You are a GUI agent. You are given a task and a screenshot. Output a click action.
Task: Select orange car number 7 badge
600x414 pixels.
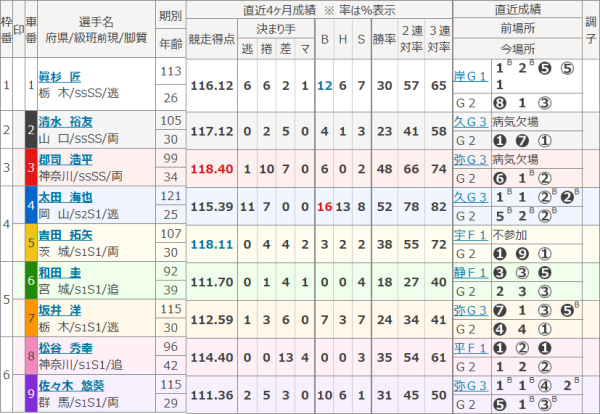tap(31, 318)
